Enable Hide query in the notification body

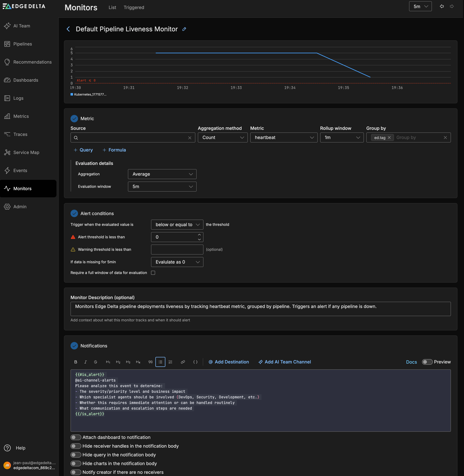point(76,455)
